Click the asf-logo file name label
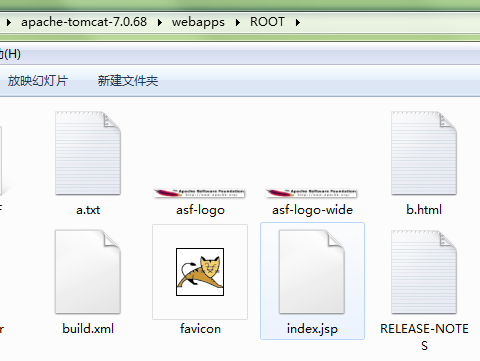This screenshot has height=361, width=480. (200, 210)
